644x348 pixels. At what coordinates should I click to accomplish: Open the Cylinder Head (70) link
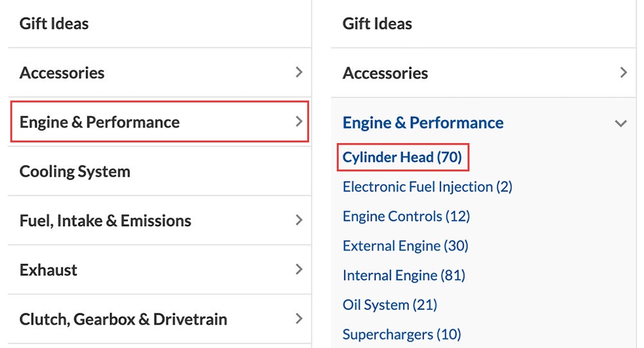pos(402,157)
